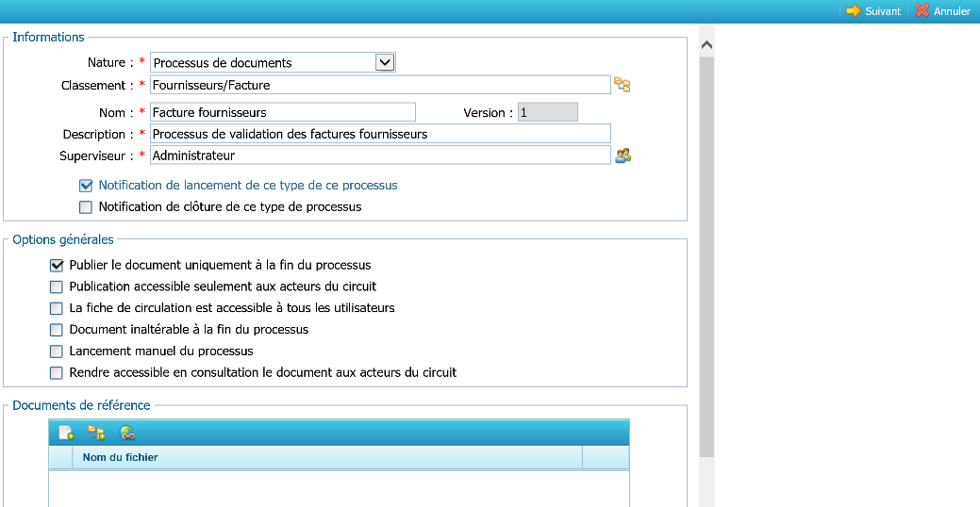Enable Document inaltérable à la fin du processus
The height and width of the screenshot is (507, 980).
[x=57, y=330]
